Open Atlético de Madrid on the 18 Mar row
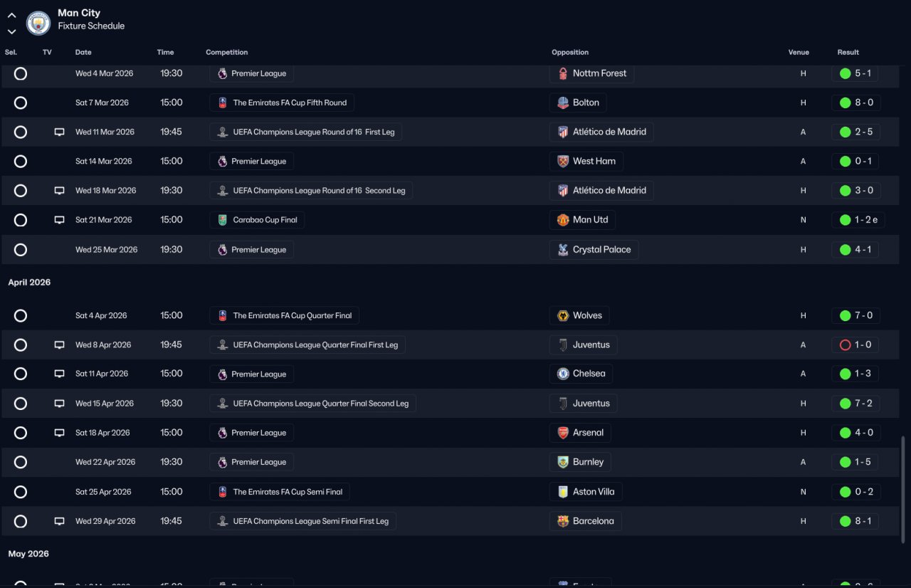Image resolution: width=911 pixels, height=588 pixels. click(601, 191)
